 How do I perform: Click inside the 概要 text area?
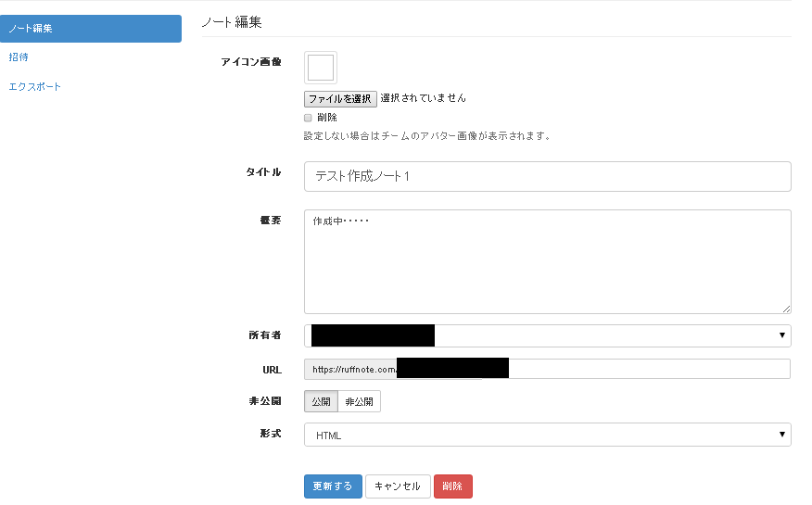click(547, 261)
